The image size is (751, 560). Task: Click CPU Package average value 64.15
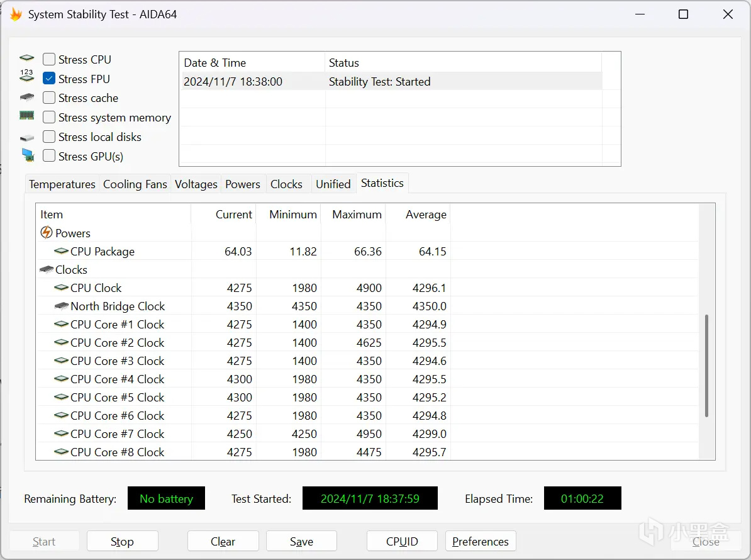433,251
